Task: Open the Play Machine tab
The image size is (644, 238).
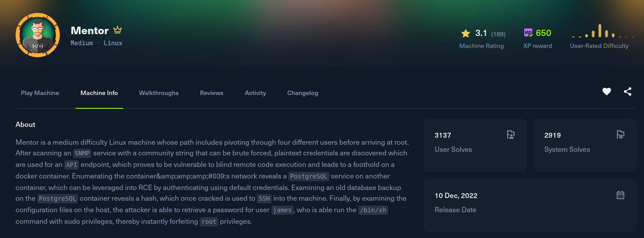Action: pyautogui.click(x=40, y=93)
